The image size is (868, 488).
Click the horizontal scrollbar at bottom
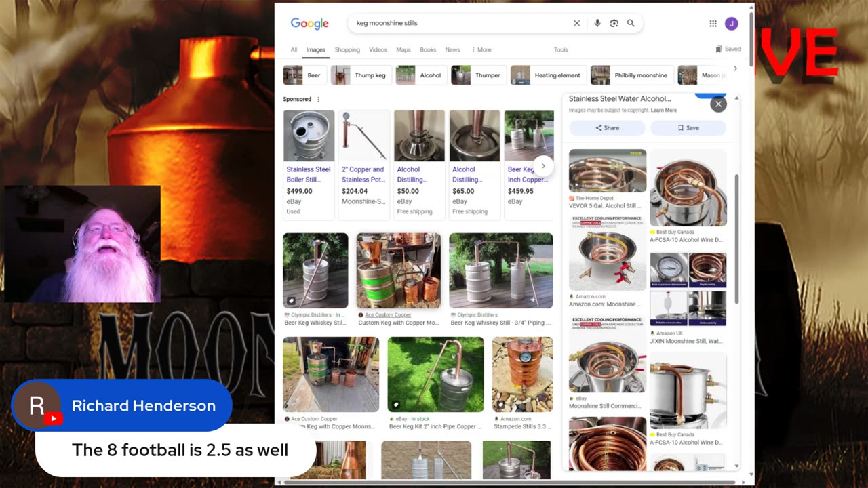(509, 482)
